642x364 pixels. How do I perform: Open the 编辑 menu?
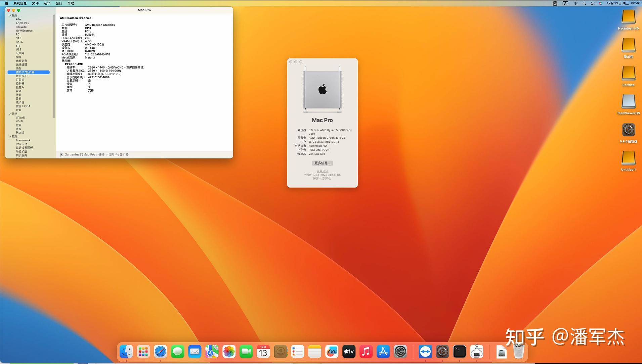(x=47, y=3)
